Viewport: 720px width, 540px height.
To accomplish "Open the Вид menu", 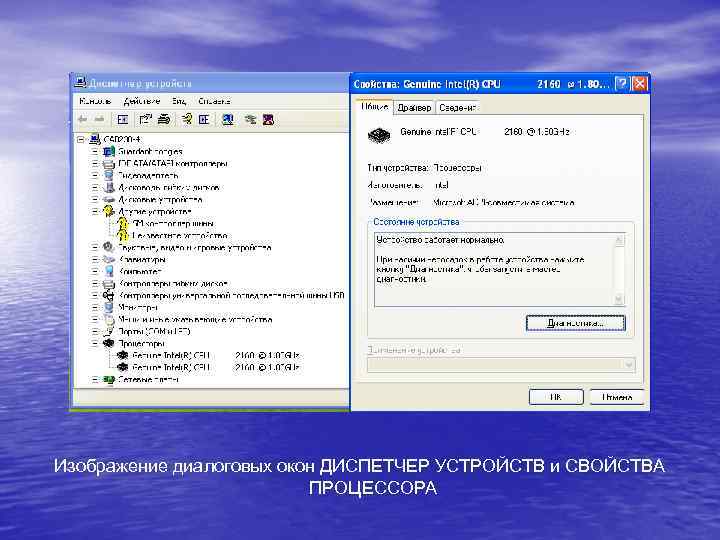I will (179, 101).
